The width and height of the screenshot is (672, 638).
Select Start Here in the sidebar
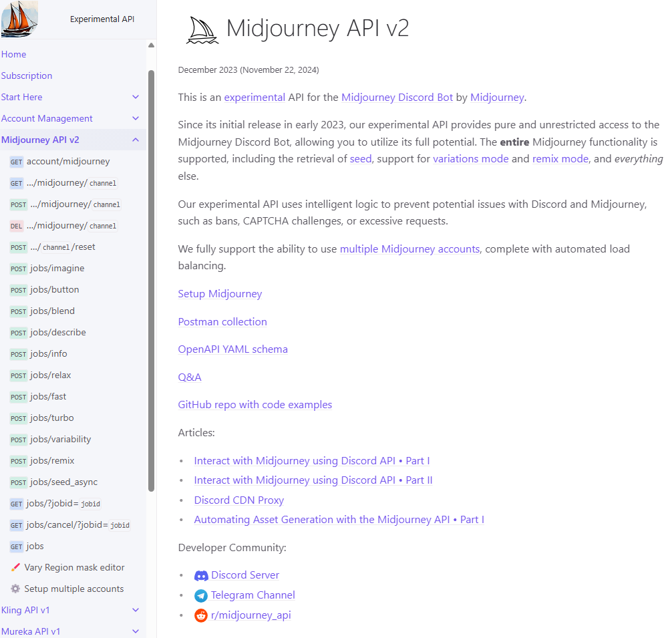pyautogui.click(x=21, y=98)
